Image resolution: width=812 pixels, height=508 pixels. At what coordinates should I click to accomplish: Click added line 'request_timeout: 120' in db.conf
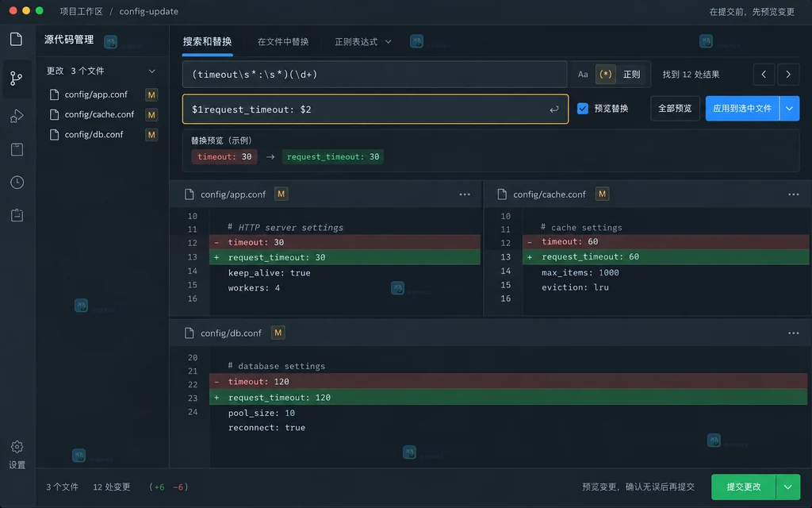tap(508, 398)
